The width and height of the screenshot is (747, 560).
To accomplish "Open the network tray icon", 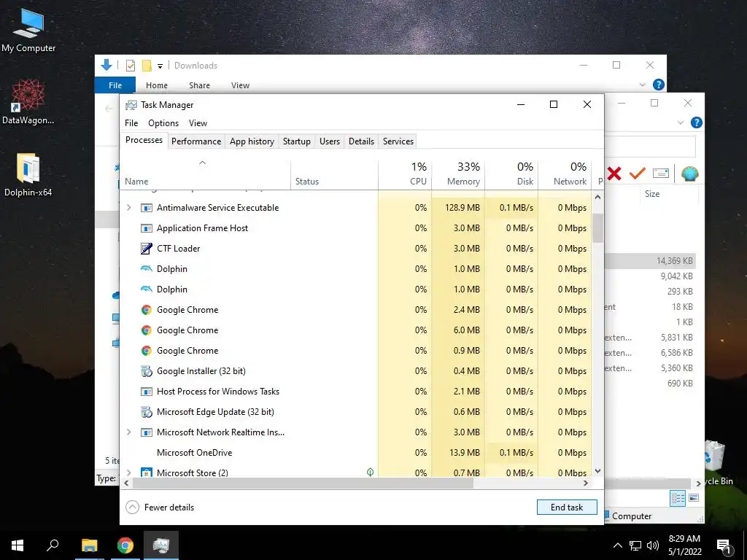I will pyautogui.click(x=635, y=545).
